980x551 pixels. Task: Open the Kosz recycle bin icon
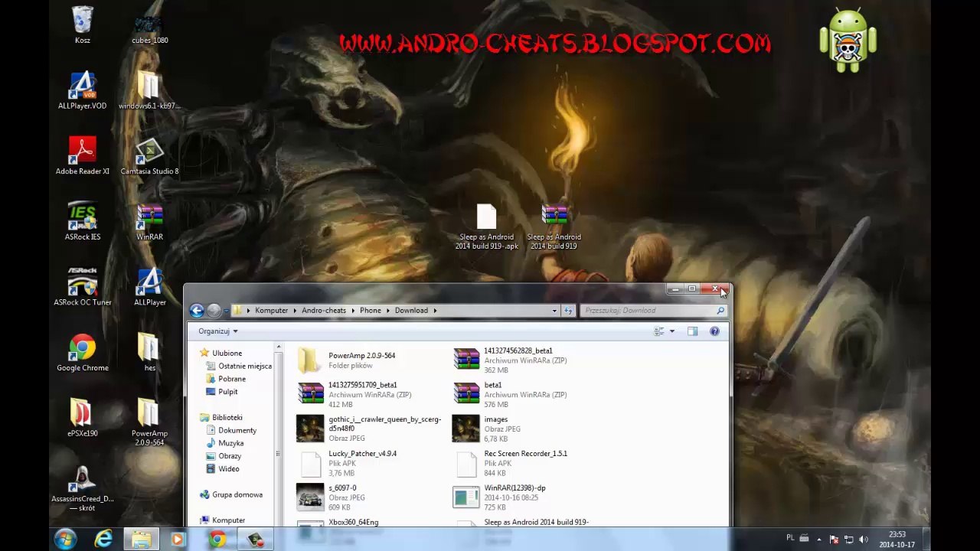click(83, 25)
